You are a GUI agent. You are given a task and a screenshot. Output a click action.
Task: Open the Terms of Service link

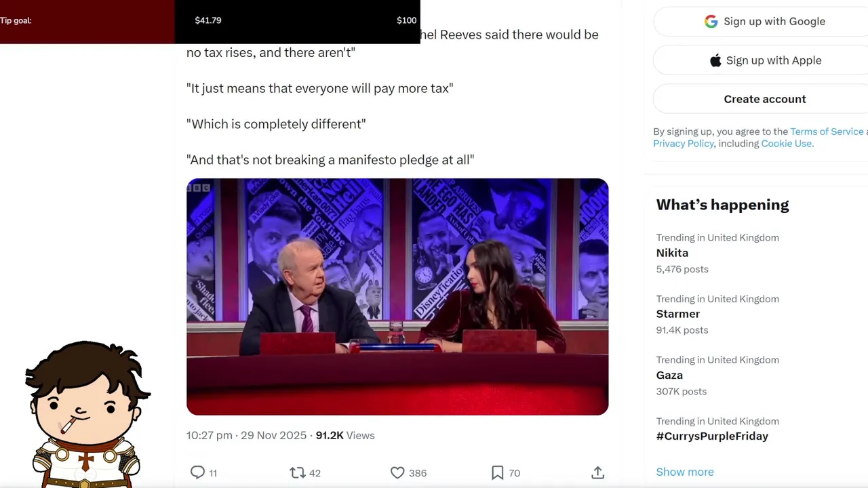click(827, 131)
